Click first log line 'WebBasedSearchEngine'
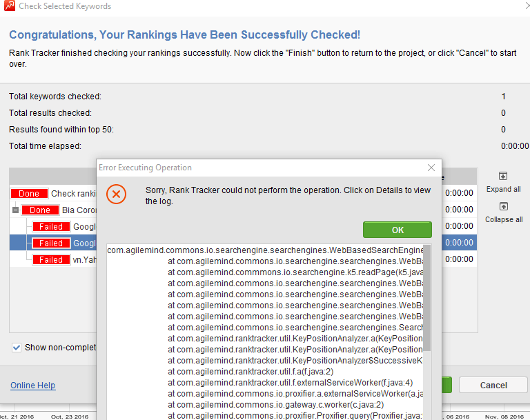This screenshot has height=420, width=530. [265, 250]
